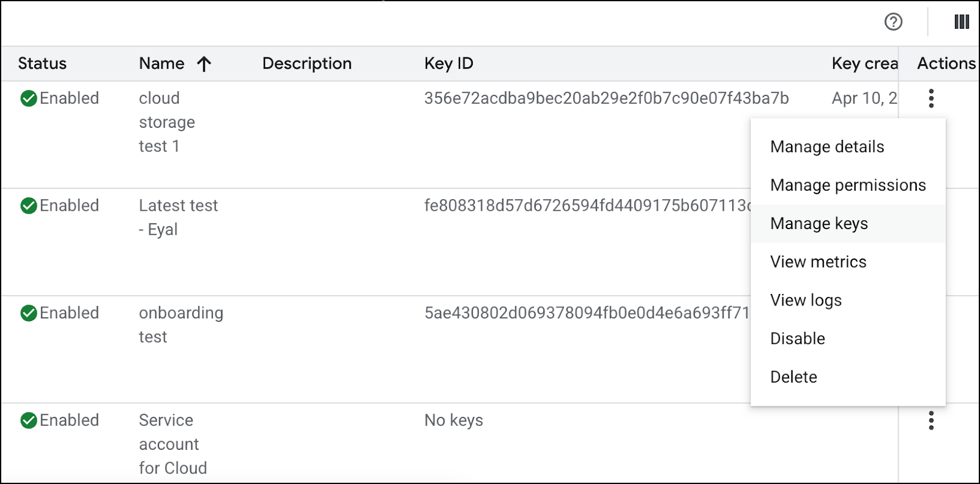Open actions menu for Service account for Cloud
The height and width of the screenshot is (484, 980).
click(x=931, y=420)
